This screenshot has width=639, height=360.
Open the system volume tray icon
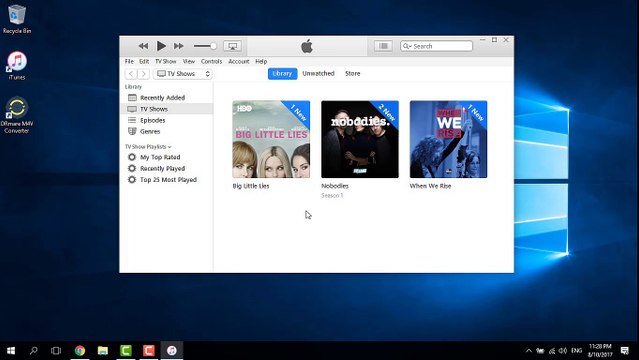tap(563, 351)
